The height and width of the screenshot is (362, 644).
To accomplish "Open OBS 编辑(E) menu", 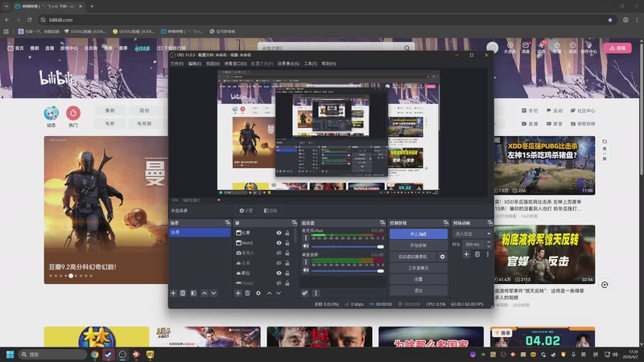I will point(195,64).
